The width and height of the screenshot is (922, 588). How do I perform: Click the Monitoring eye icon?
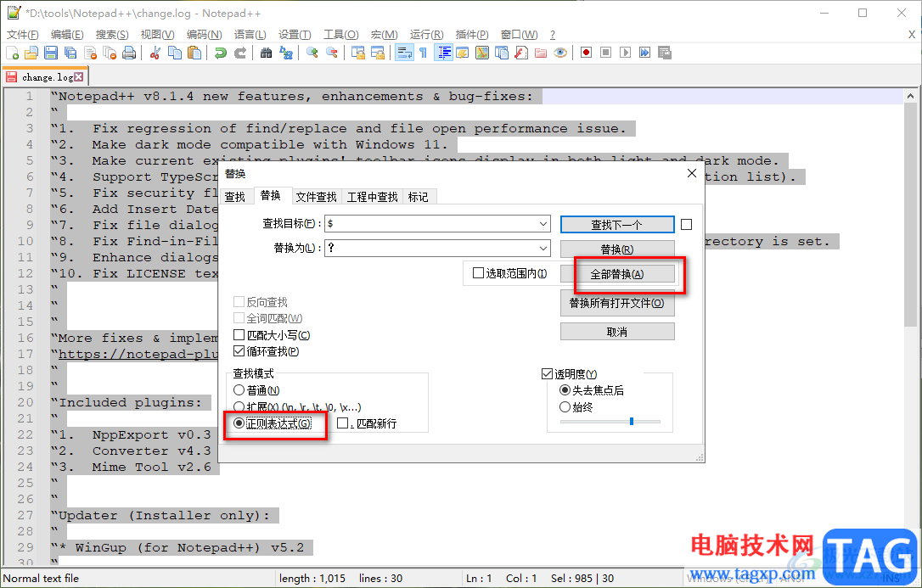pyautogui.click(x=560, y=53)
